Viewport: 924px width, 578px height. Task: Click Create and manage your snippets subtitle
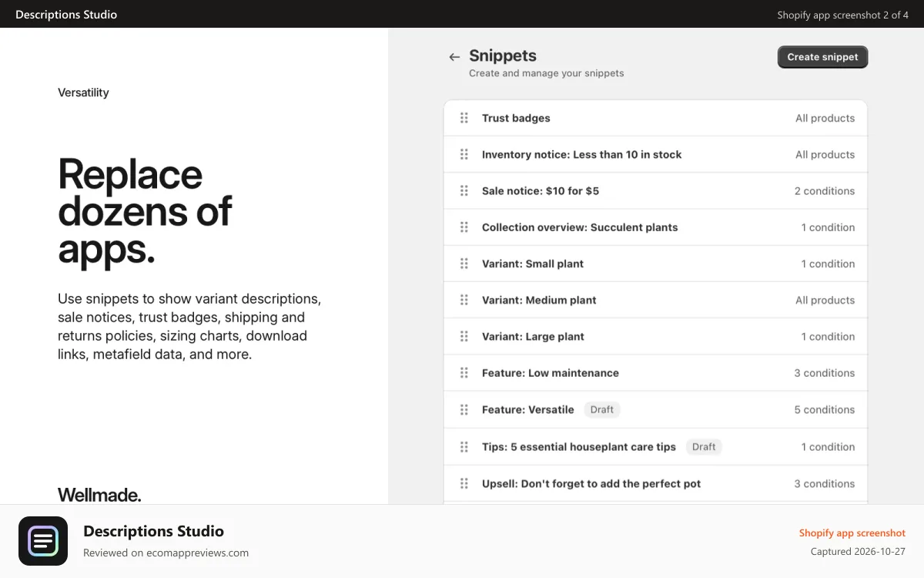point(547,73)
